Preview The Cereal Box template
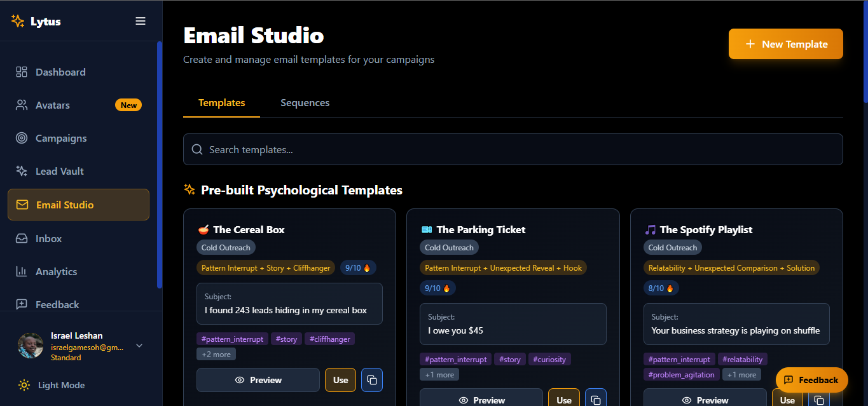This screenshot has height=406, width=868. click(x=258, y=380)
